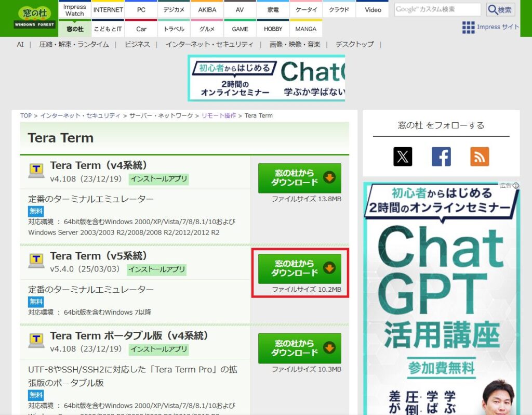Open the クラウド tab
Image resolution: width=532 pixels, height=415 pixels.
[x=339, y=9]
